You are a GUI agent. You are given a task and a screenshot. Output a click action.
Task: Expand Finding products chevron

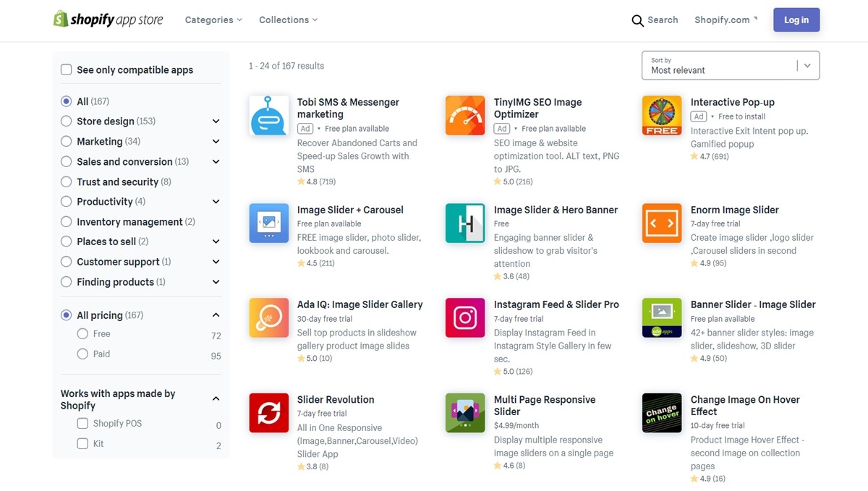click(216, 282)
